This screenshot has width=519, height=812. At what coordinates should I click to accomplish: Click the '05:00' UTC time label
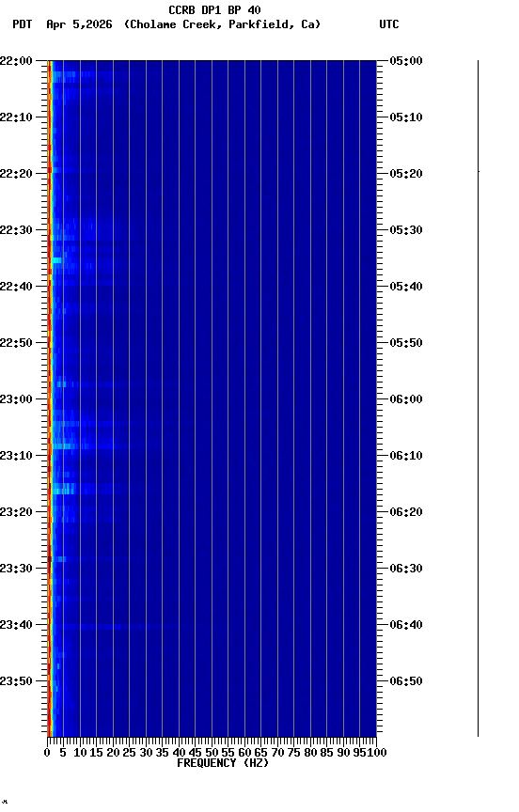(406, 61)
